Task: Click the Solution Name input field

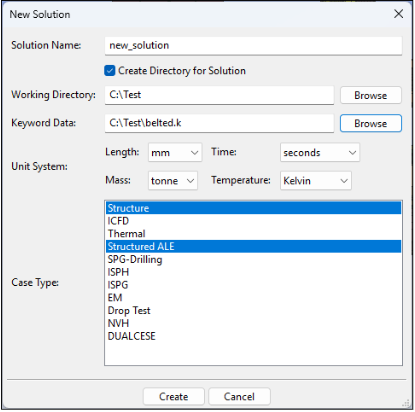Action: pos(253,46)
